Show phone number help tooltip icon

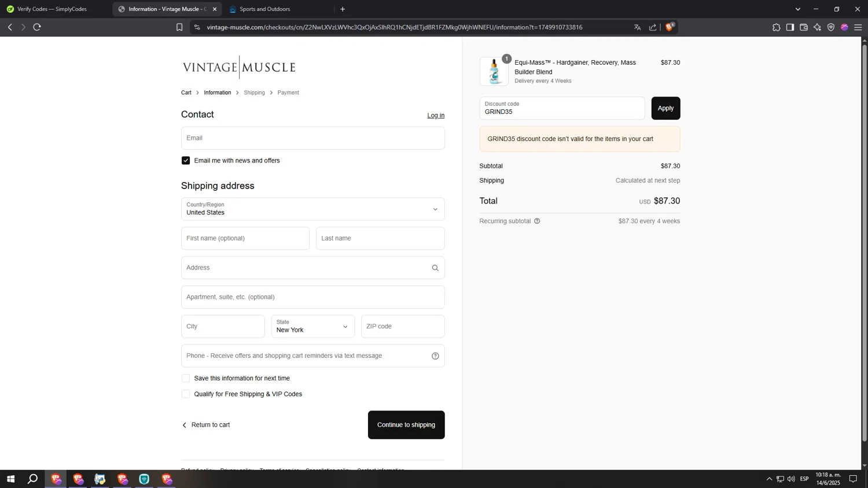(x=435, y=356)
